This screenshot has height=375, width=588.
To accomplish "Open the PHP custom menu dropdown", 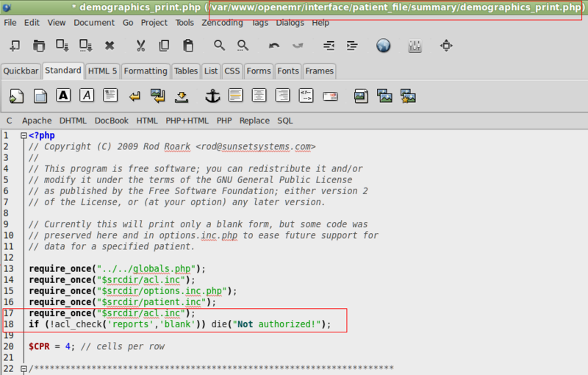I will pyautogui.click(x=224, y=121).
